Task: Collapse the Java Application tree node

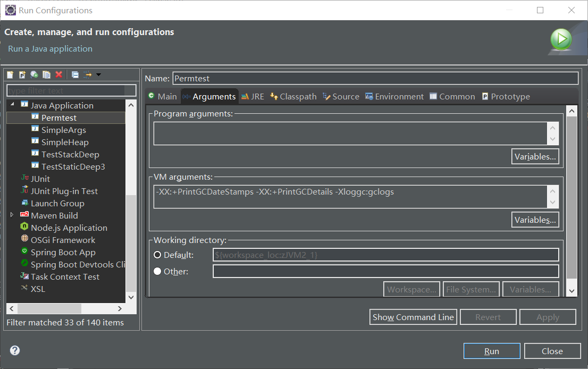Action: point(12,104)
